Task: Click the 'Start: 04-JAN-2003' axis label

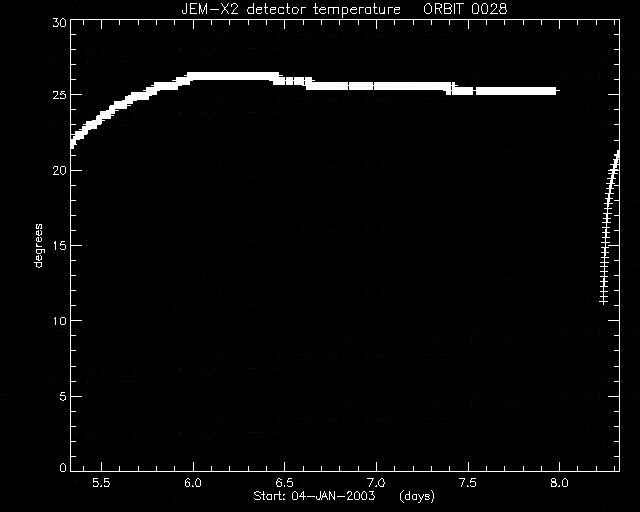Action: click(314, 496)
